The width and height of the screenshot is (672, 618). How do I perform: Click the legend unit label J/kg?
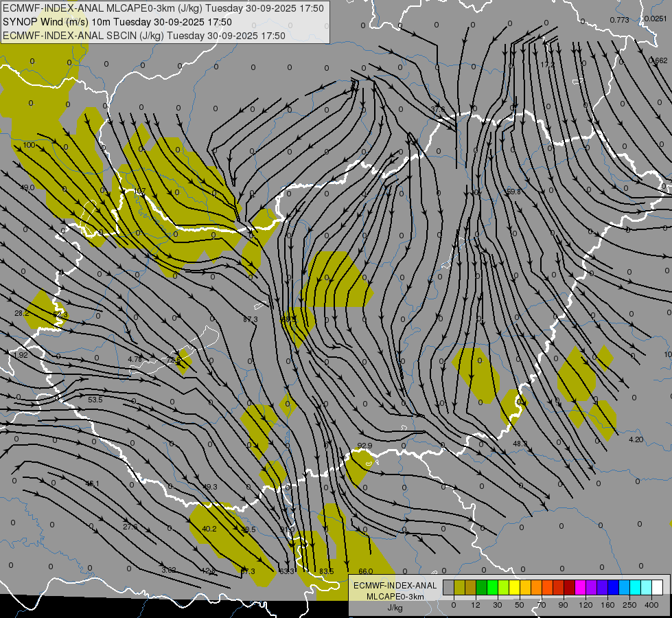[x=395, y=608]
